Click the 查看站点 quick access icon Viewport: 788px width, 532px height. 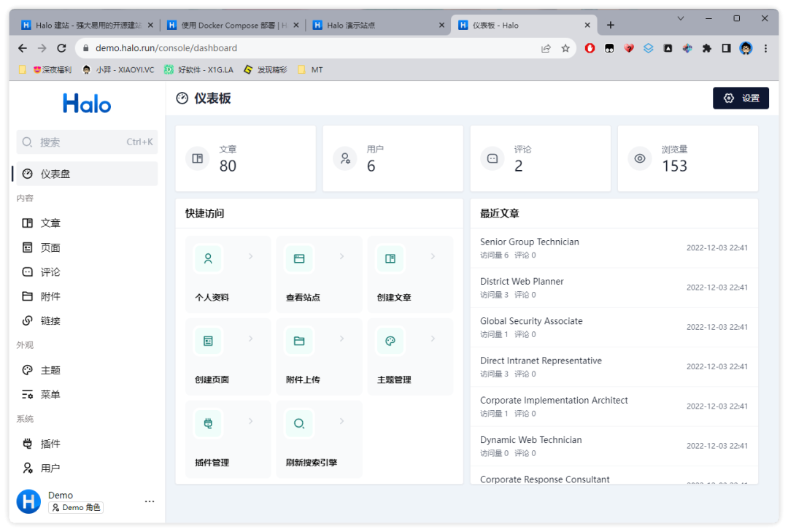[298, 258]
